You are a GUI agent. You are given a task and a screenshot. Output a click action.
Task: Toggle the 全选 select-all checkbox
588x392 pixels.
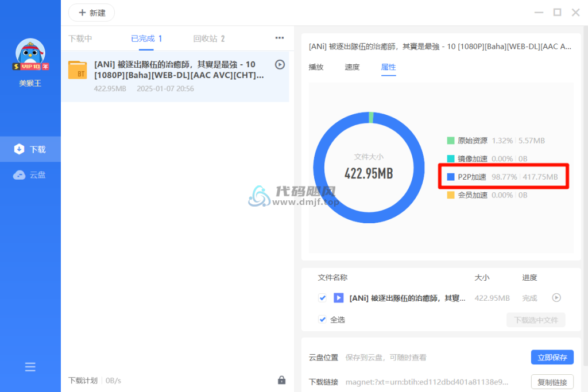(x=322, y=320)
